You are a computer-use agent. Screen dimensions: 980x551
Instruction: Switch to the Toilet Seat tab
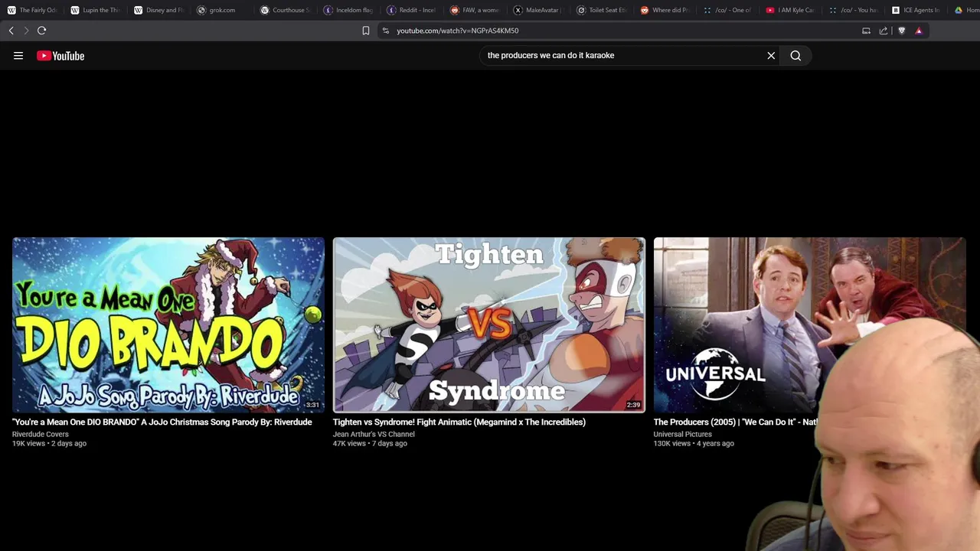(x=601, y=10)
